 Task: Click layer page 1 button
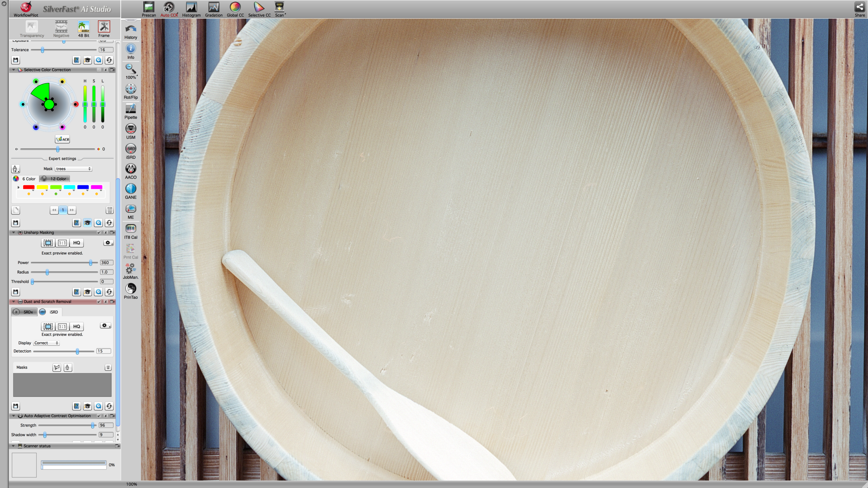click(63, 210)
